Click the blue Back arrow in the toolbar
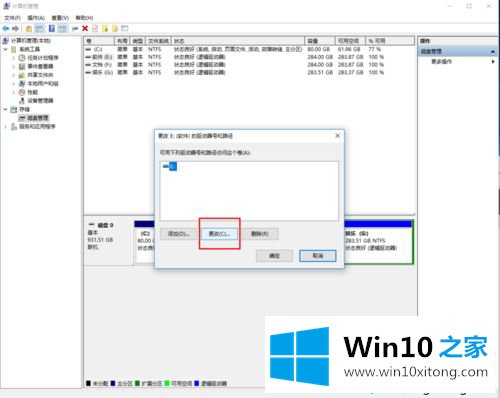This screenshot has width=500, height=398. pyautogui.click(x=6, y=29)
